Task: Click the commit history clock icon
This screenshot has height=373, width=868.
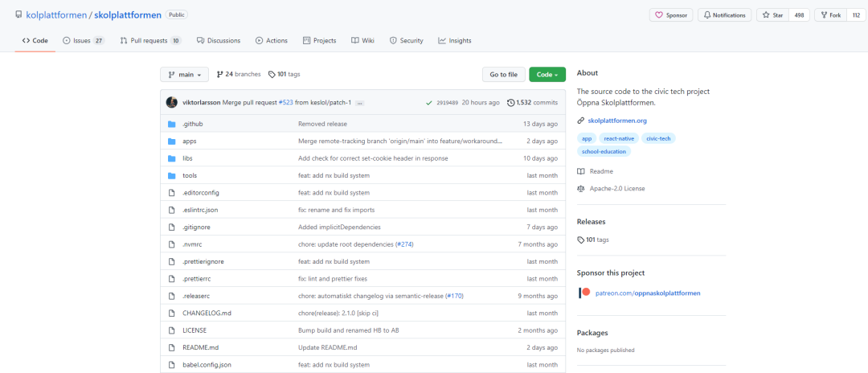Action: pos(510,102)
